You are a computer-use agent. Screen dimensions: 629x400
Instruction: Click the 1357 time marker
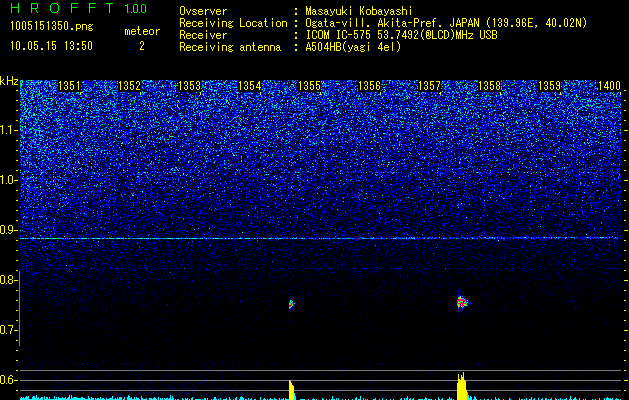pyautogui.click(x=430, y=86)
